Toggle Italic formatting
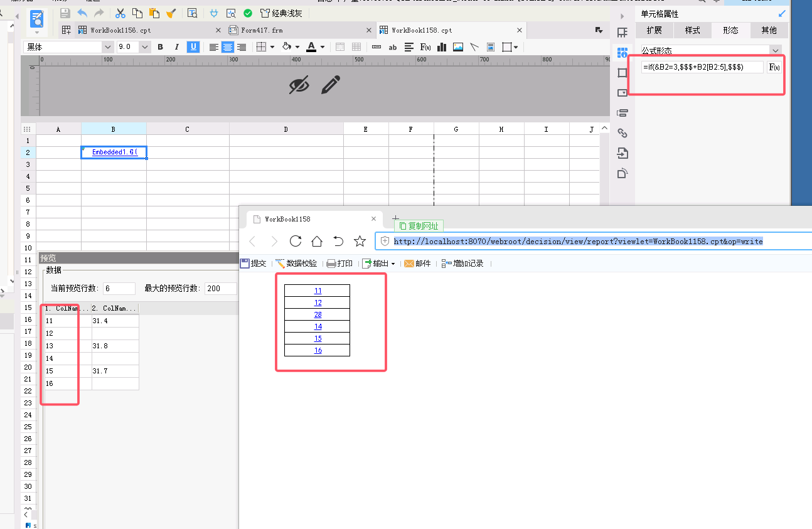 177,47
